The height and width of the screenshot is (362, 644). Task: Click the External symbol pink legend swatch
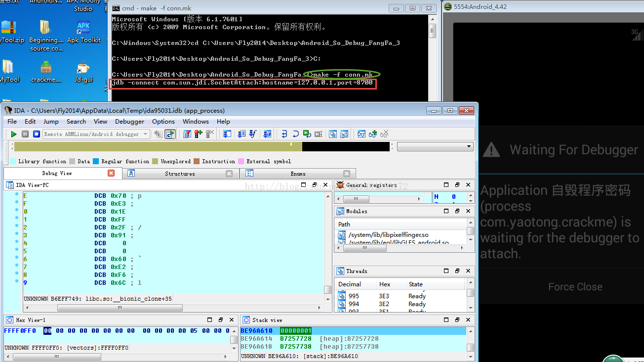point(241,161)
